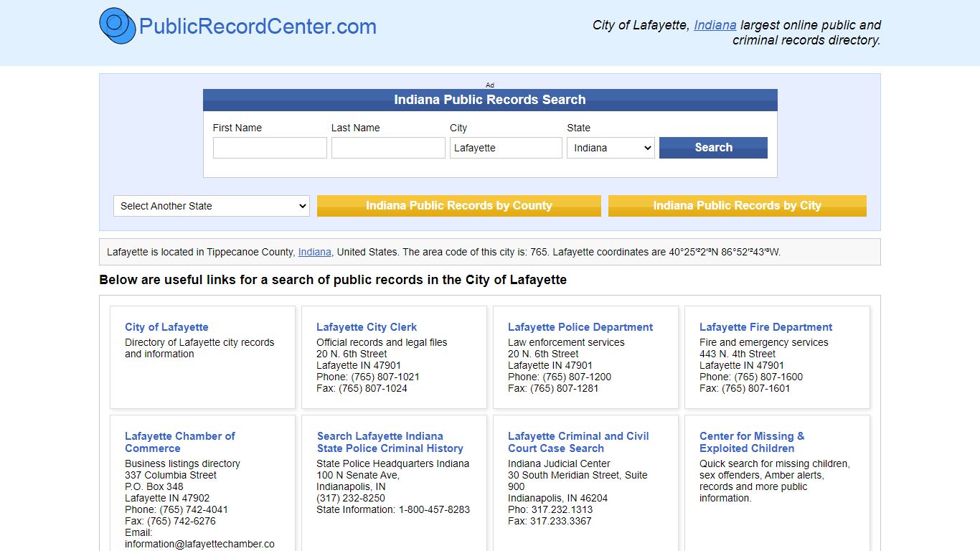Visit the Lafayette Fire Department link
The width and height of the screenshot is (980, 551).
(765, 327)
